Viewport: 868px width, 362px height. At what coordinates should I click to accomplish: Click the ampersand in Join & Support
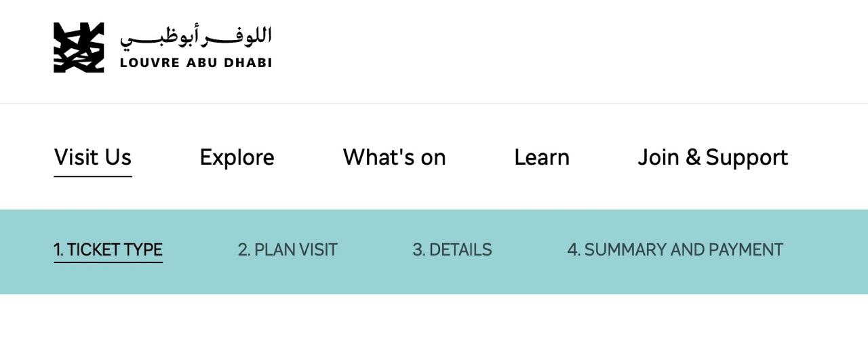tap(693, 157)
